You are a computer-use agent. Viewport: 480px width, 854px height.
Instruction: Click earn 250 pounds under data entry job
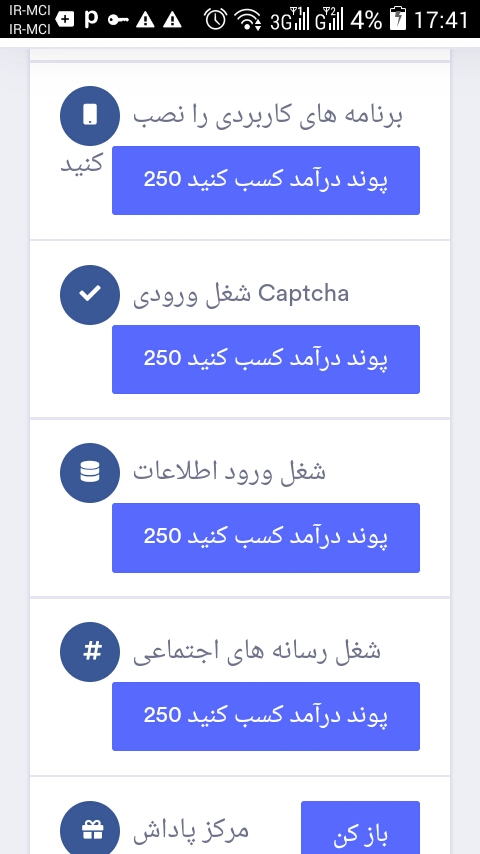(266, 538)
